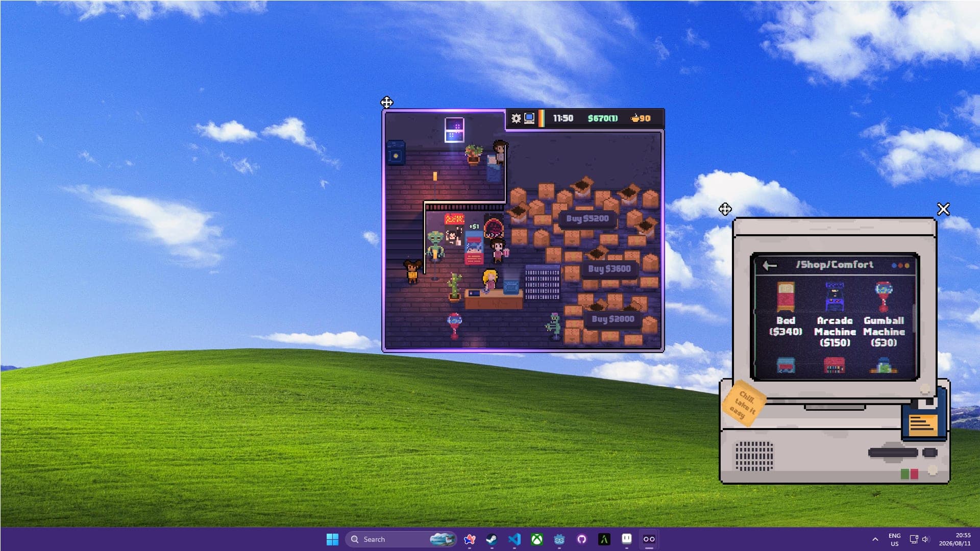Click the green alien customer
The width and height of the screenshot is (980, 551).
pos(435,246)
